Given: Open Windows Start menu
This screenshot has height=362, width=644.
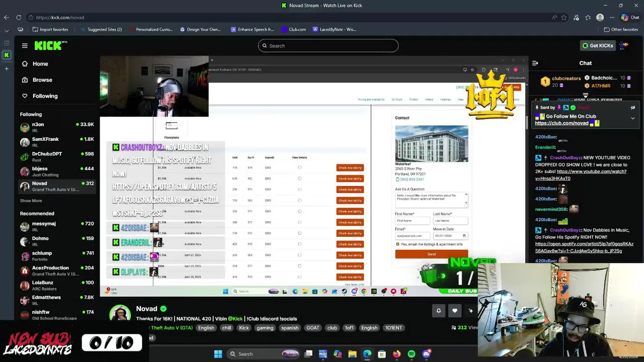Looking at the screenshot, I should (x=218, y=354).
